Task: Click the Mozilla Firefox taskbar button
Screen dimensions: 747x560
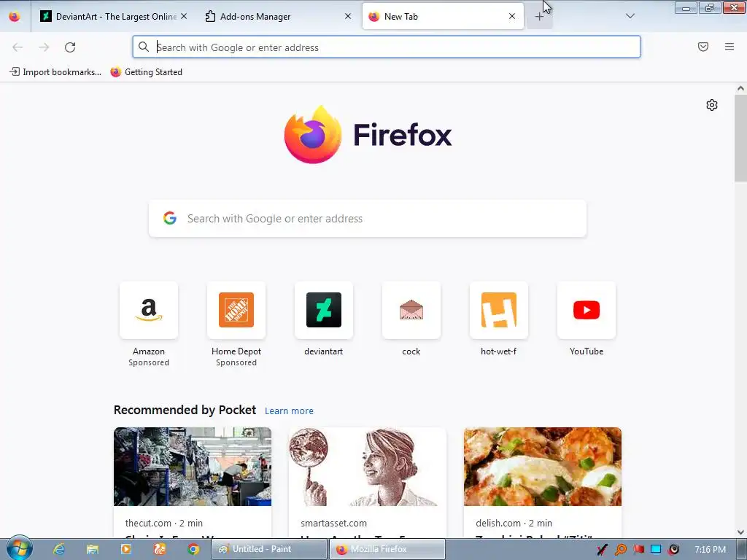Action: click(387, 549)
